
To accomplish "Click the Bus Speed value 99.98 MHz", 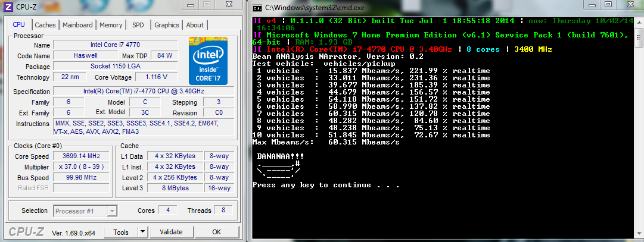I will click(x=81, y=178).
